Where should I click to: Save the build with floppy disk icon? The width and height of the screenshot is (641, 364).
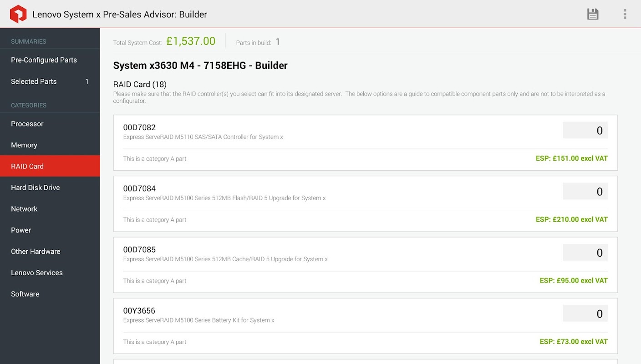click(x=593, y=14)
